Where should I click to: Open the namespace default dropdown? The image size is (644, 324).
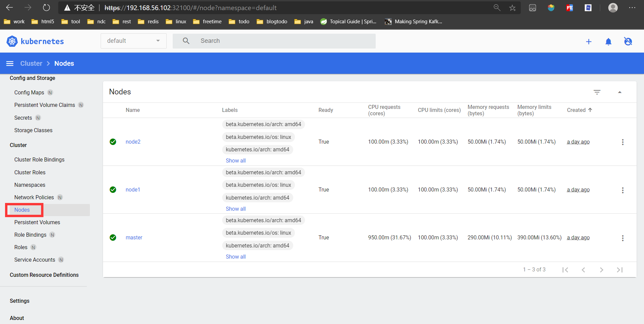(x=134, y=41)
